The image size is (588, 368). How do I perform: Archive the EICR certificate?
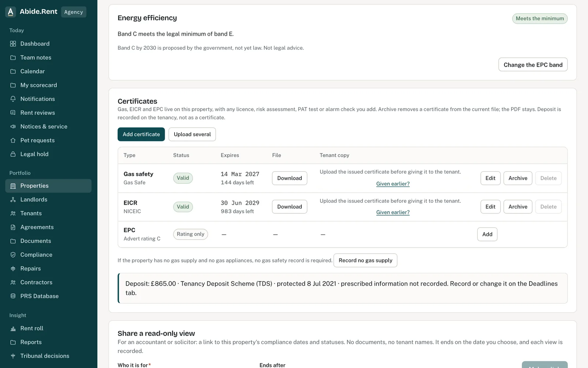tap(518, 207)
